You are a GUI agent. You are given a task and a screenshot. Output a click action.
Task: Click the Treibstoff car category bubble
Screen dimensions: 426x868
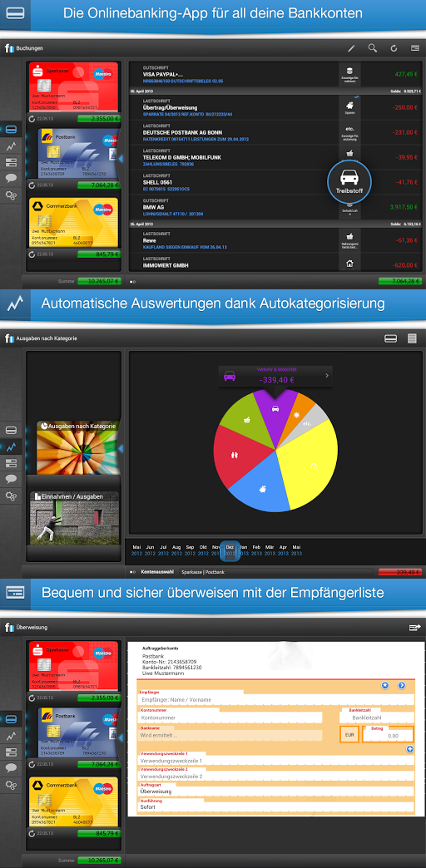coord(349,181)
